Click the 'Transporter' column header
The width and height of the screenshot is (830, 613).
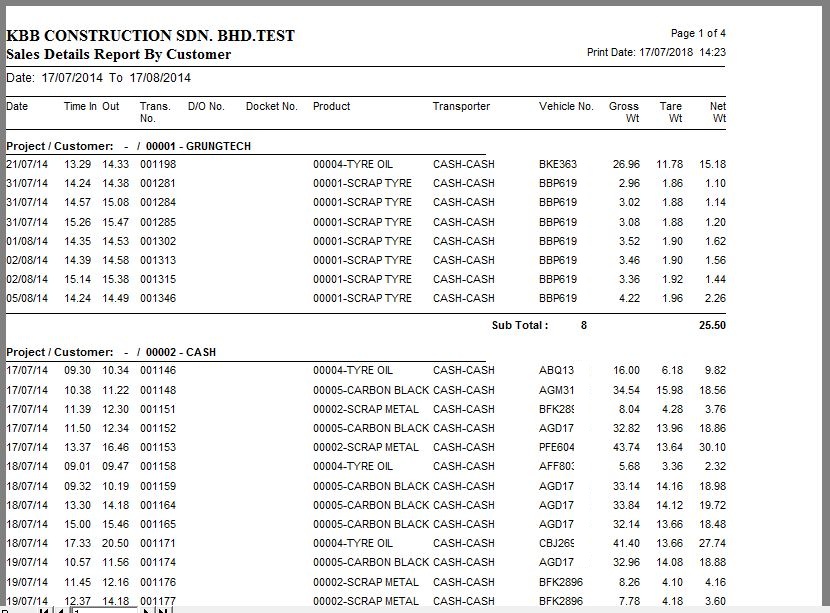point(461,106)
